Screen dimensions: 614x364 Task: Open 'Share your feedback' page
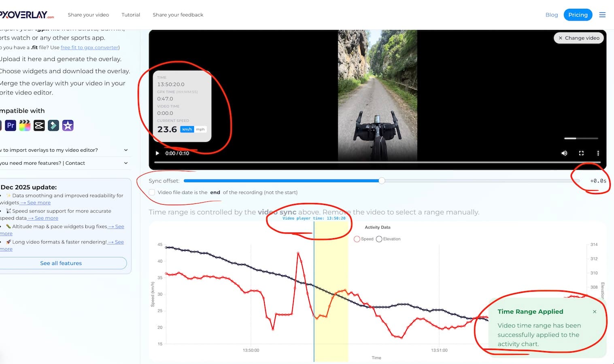(178, 15)
